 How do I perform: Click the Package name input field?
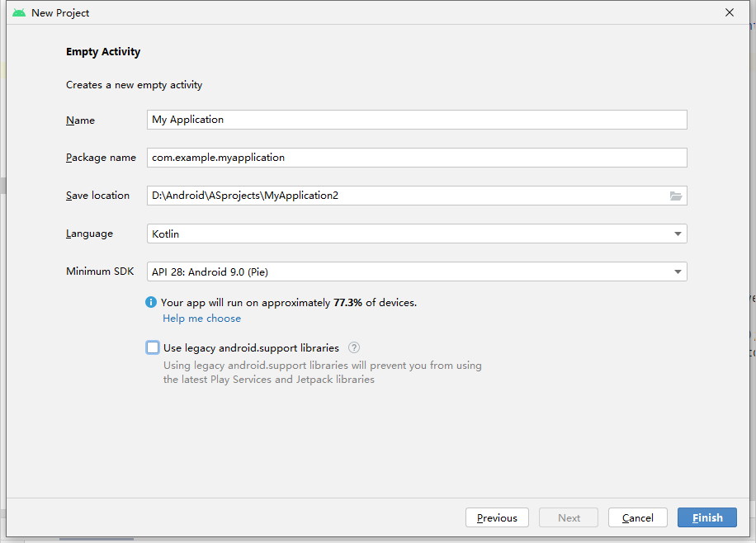pyautogui.click(x=417, y=158)
